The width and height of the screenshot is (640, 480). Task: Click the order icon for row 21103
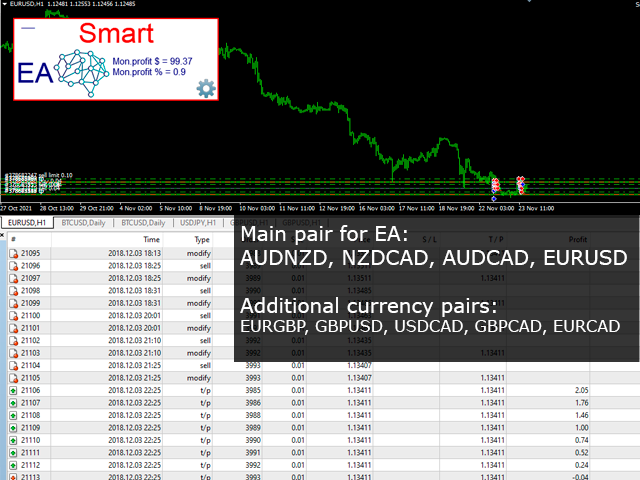click(x=13, y=353)
